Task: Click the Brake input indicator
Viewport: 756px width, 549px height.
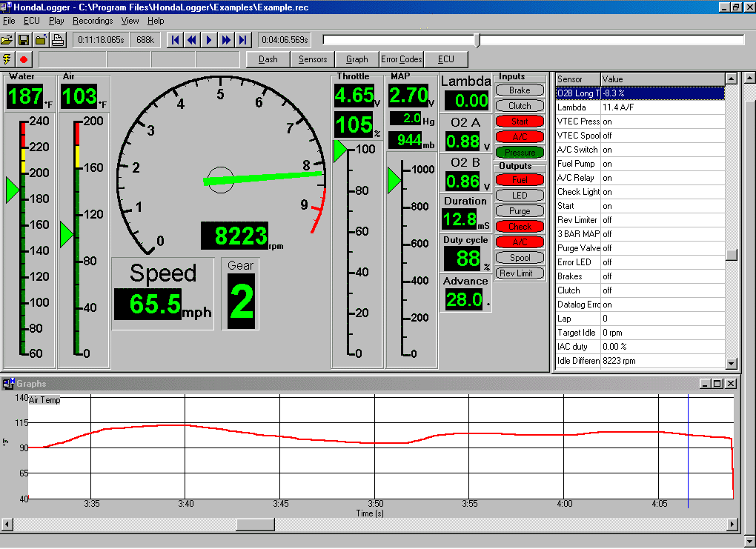Action: point(520,90)
